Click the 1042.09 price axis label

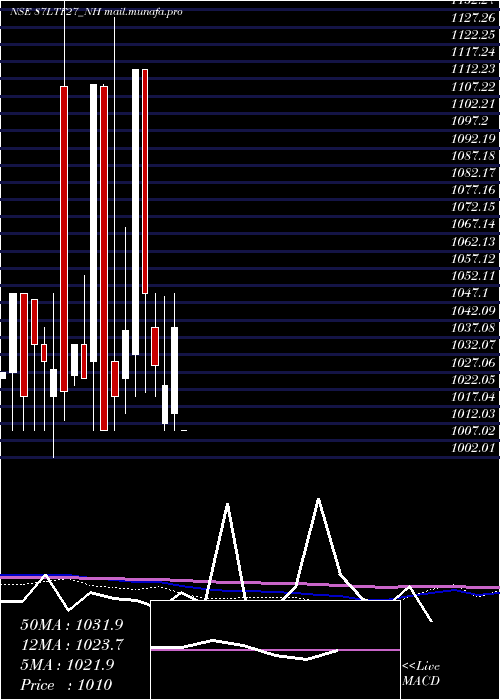pyautogui.click(x=473, y=311)
